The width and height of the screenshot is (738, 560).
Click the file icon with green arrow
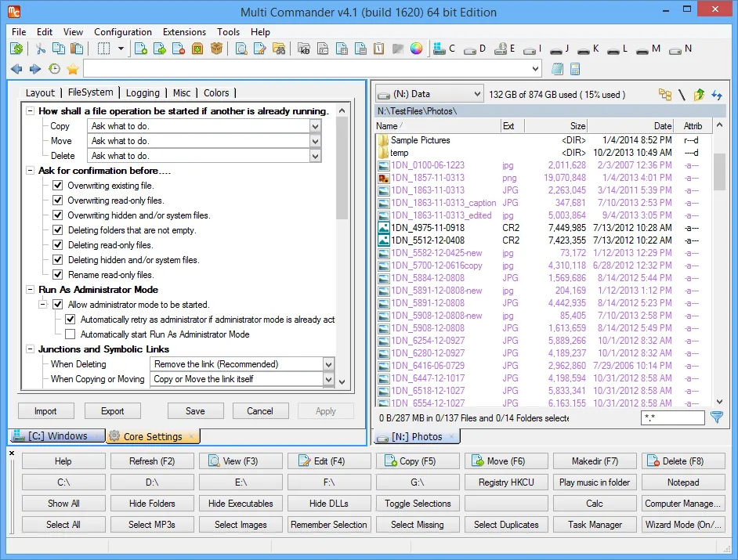point(160,49)
